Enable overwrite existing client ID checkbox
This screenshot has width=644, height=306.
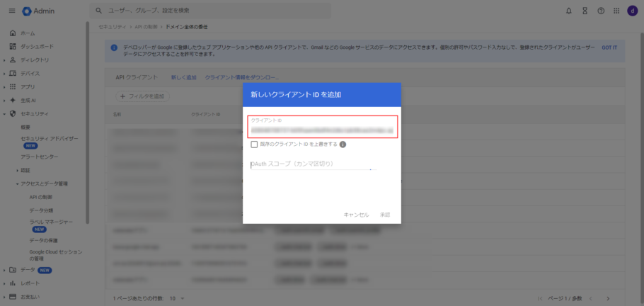254,144
